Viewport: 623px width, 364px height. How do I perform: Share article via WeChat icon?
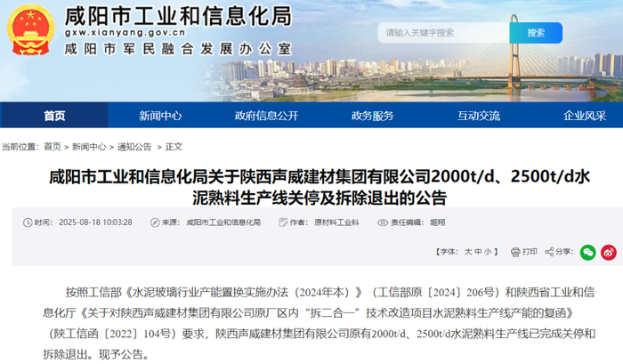(587, 253)
